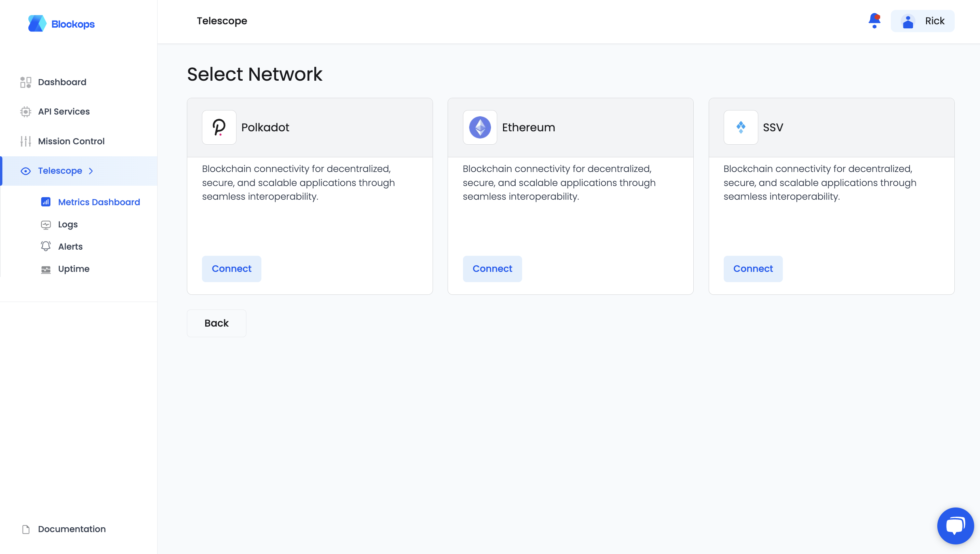Screen dimensions: 980x554
Task: Select the Uptime submenu item
Action: tap(74, 269)
